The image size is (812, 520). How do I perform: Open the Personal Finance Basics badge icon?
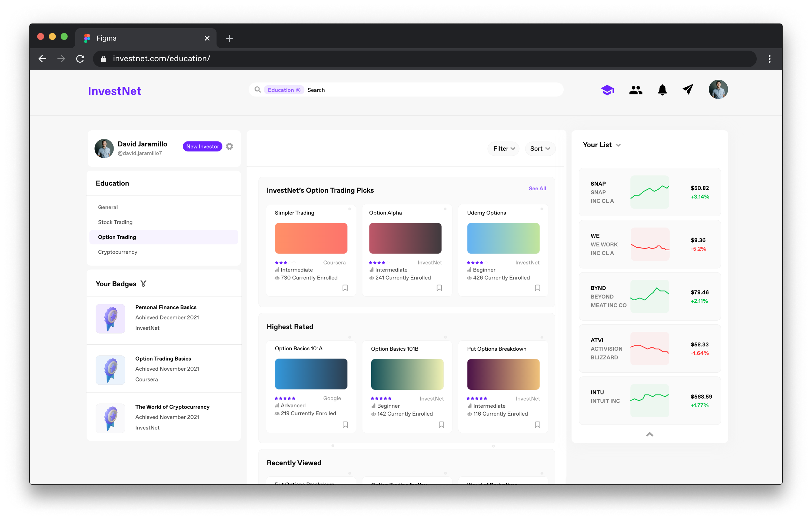click(110, 319)
